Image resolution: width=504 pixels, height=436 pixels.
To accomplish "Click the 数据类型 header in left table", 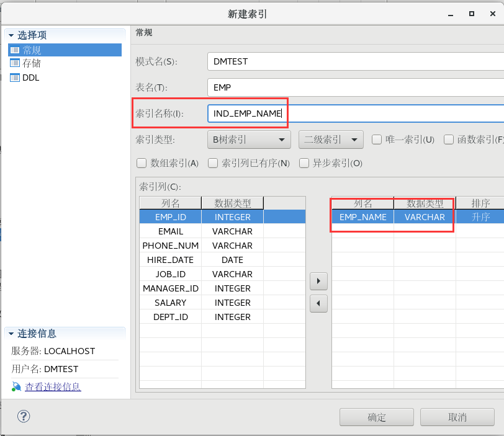I will coord(232,203).
